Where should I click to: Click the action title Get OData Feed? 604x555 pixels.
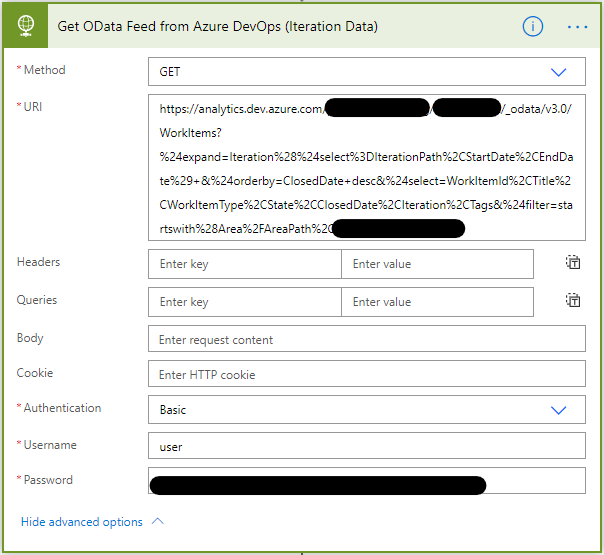click(218, 27)
